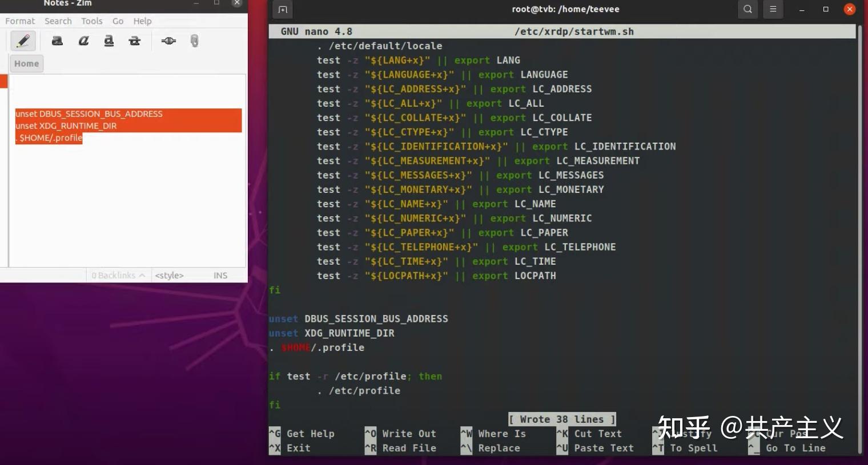Click the LC_CTYPE export line in nano
Viewport: 868px width, 465px height.
pos(443,132)
